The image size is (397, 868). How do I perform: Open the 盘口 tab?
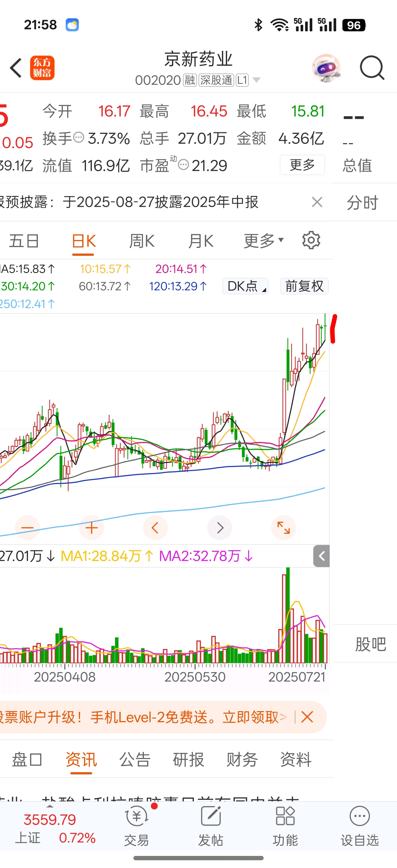point(27,759)
